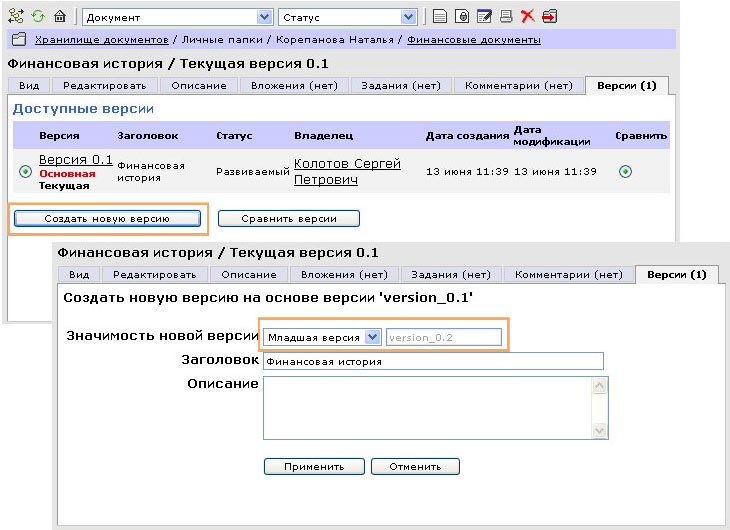Click the navigation tree icon in the toolbar

(x=16, y=16)
